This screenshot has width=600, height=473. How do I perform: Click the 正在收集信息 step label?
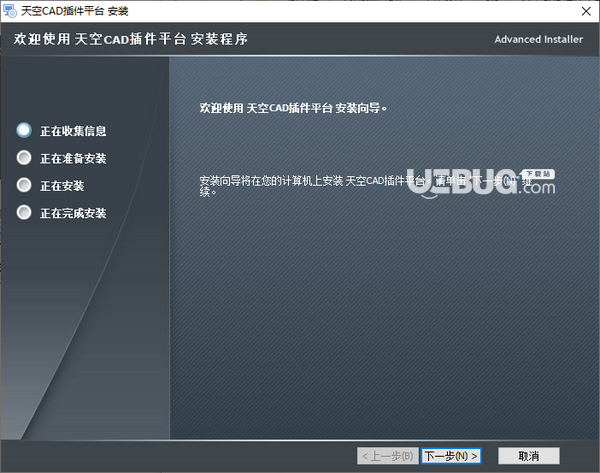73,131
